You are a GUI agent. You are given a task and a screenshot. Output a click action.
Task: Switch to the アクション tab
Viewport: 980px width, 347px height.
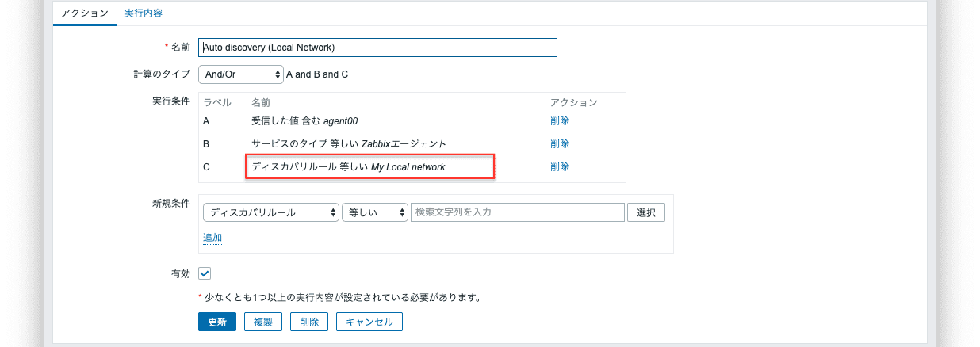click(85, 13)
